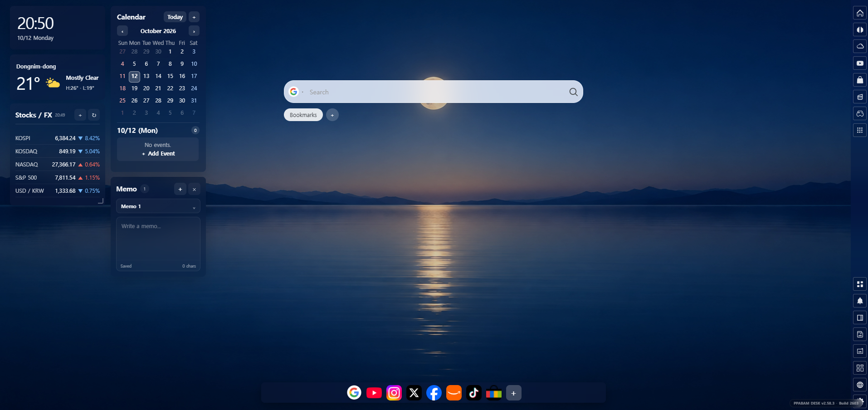Expand the Memo 1 dropdown
Viewport: 868px width, 410px height.
(x=158, y=206)
